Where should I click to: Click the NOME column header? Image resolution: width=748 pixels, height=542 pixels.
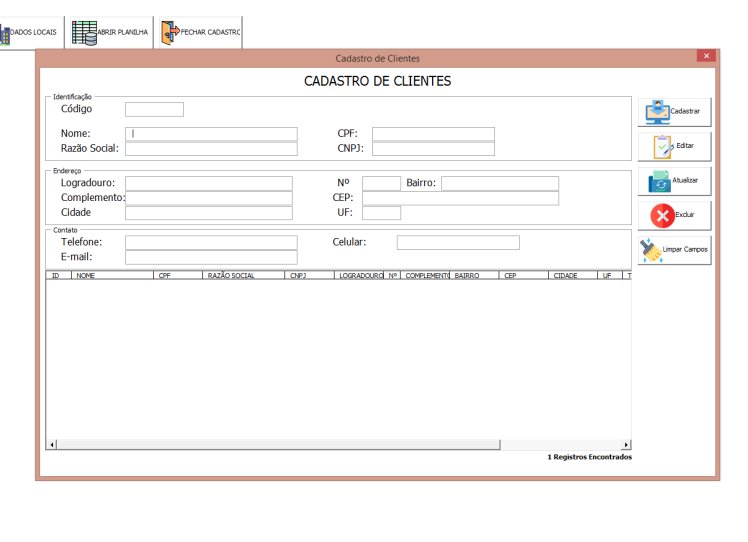click(x=112, y=275)
